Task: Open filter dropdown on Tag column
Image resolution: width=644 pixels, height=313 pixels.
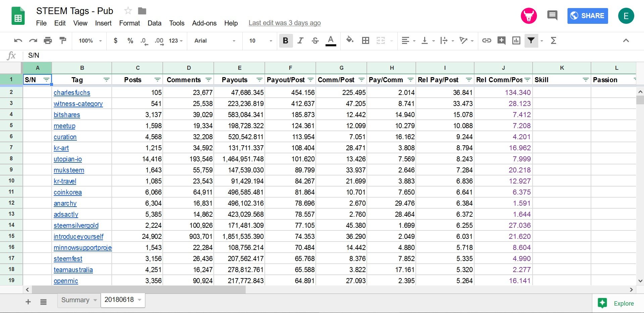Action: click(x=106, y=80)
